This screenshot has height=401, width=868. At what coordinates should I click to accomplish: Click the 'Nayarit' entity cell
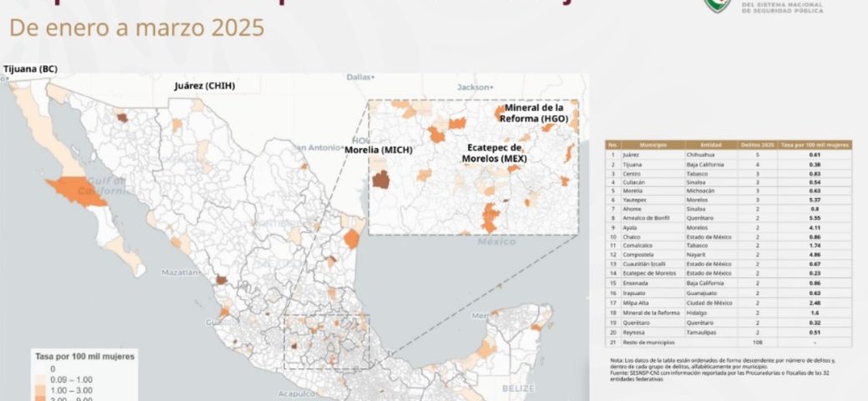coord(710,255)
